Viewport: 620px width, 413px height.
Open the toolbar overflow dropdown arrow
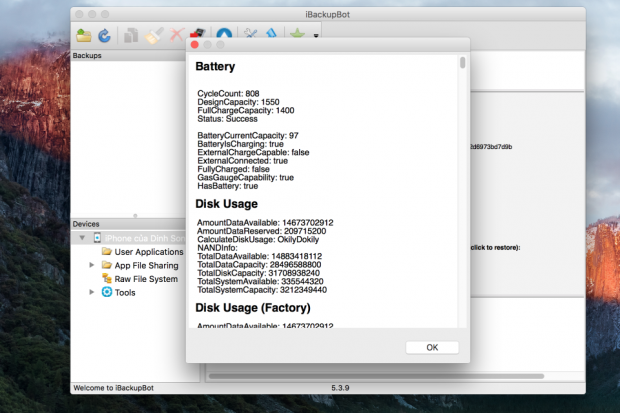(x=316, y=36)
